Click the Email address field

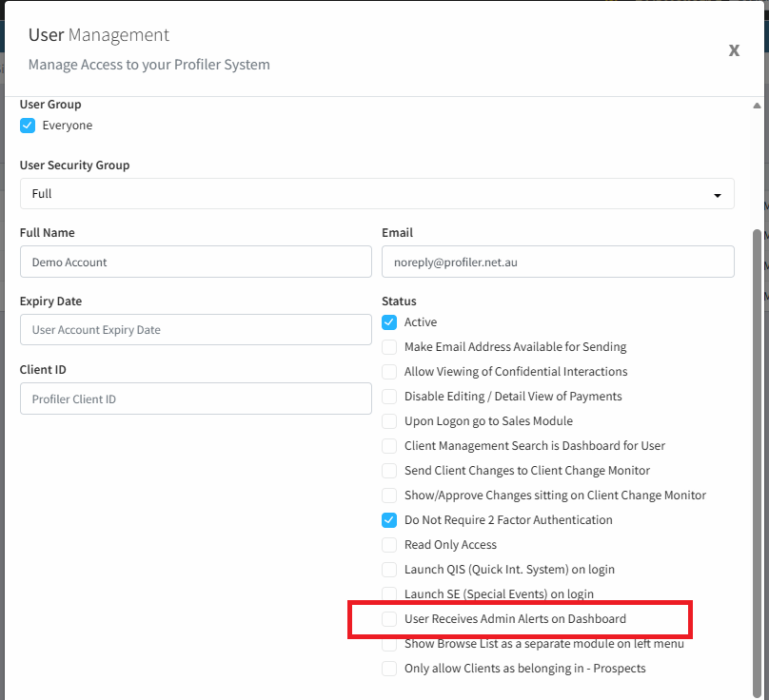(x=558, y=262)
